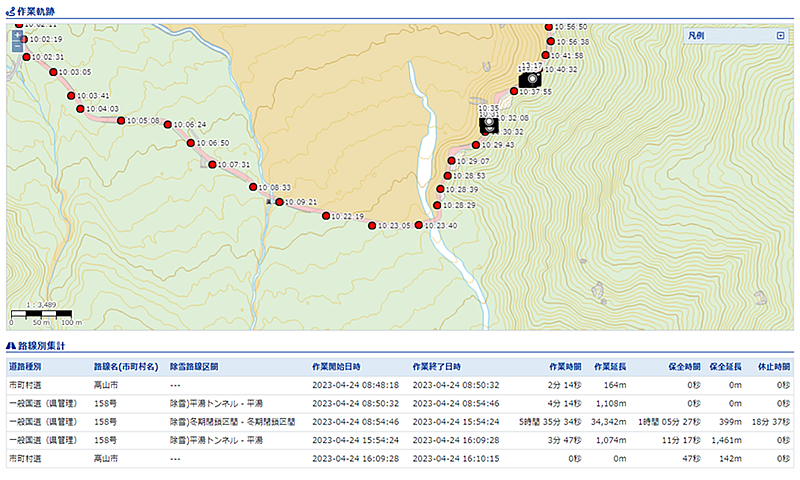
Task: Expand the 凡例 legend panel
Action: pos(780,36)
